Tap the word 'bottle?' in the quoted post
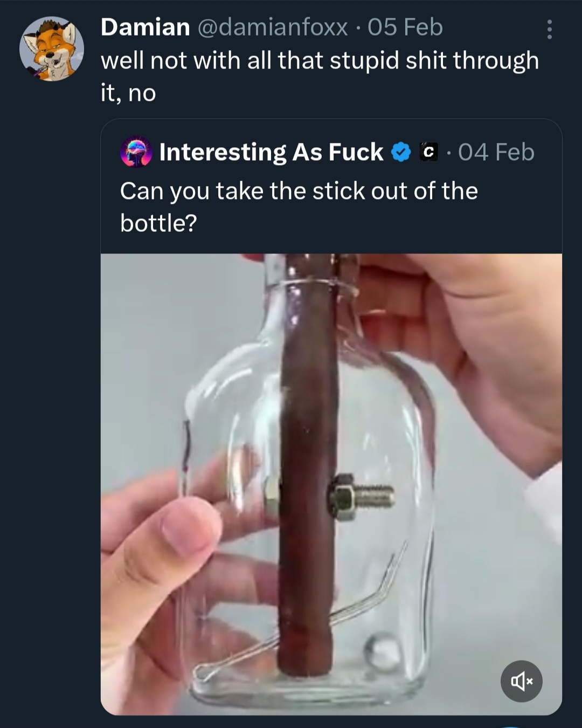The image size is (582, 728). click(x=158, y=223)
